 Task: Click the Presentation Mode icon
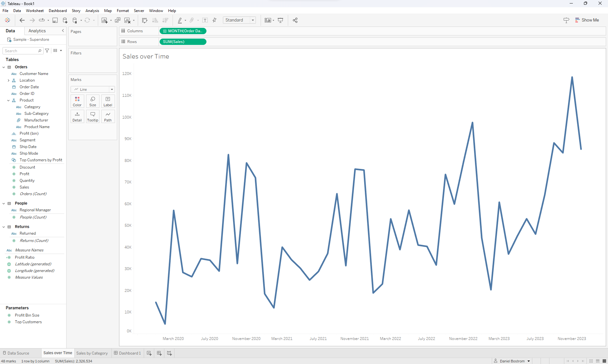[281, 20]
